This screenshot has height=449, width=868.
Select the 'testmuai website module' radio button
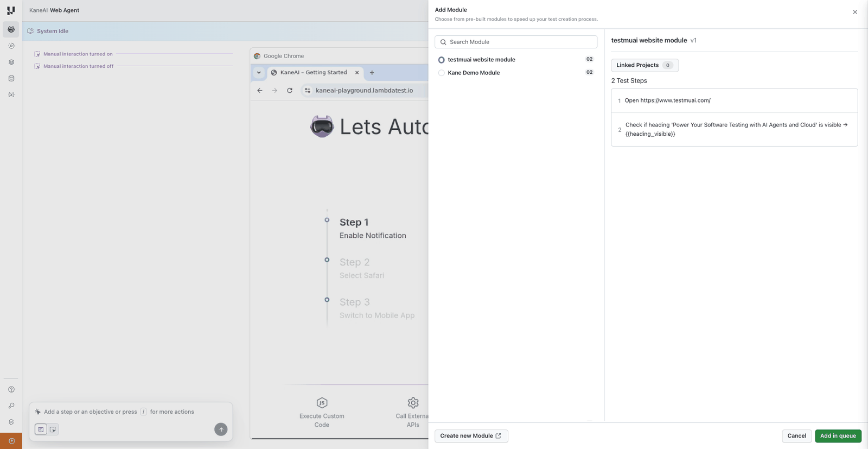click(x=442, y=60)
